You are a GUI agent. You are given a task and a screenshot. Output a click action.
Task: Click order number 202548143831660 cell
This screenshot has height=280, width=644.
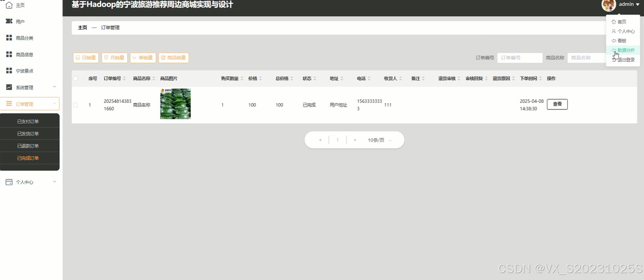(x=117, y=105)
